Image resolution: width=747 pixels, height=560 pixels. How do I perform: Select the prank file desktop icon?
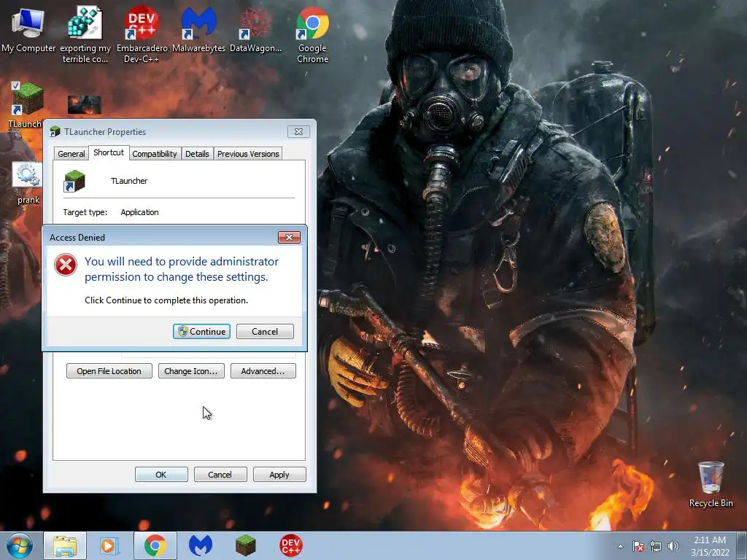click(x=28, y=183)
